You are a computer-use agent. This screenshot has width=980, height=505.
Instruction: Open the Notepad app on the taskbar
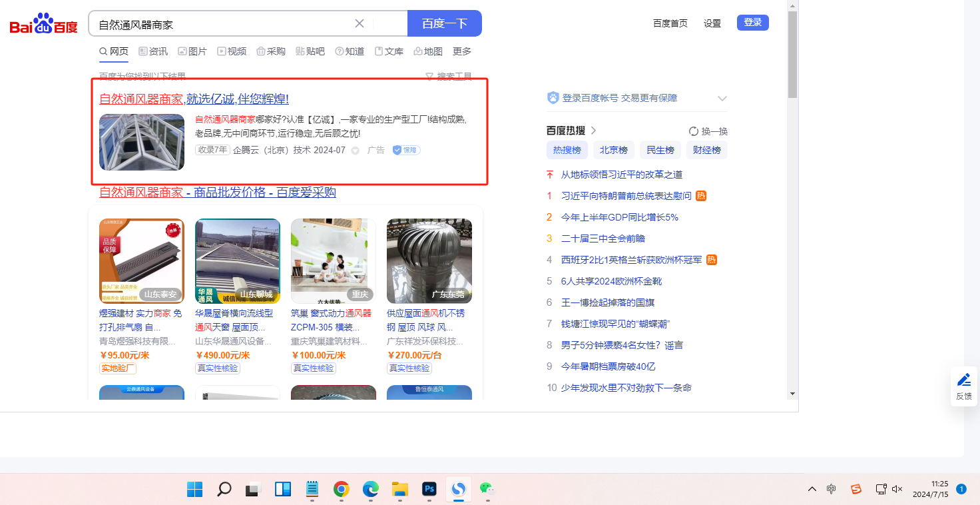pyautogui.click(x=312, y=490)
